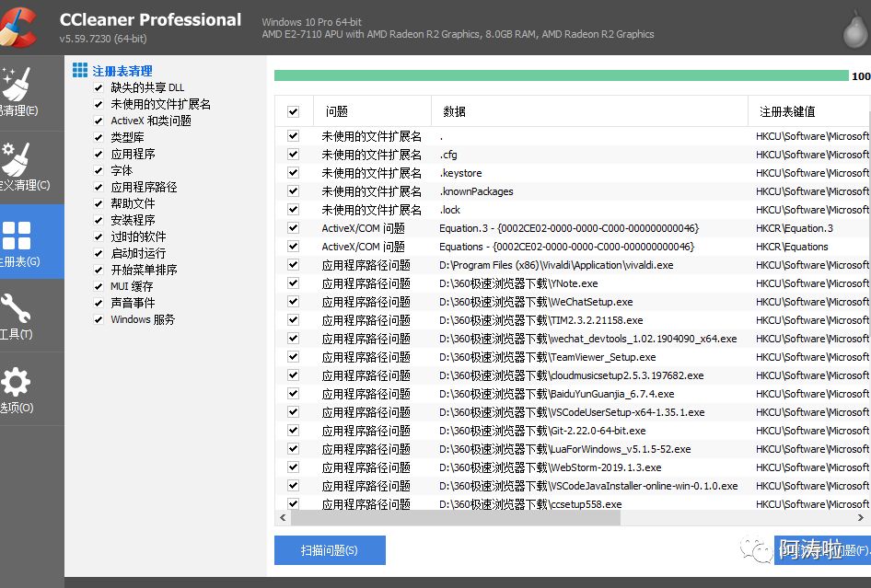Toggle the 声音事件 checkbox
The width and height of the screenshot is (871, 588).
point(99,303)
